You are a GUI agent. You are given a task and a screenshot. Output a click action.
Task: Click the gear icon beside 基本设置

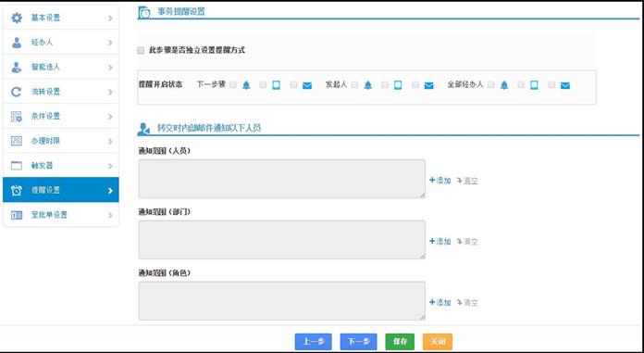pyautogui.click(x=17, y=18)
